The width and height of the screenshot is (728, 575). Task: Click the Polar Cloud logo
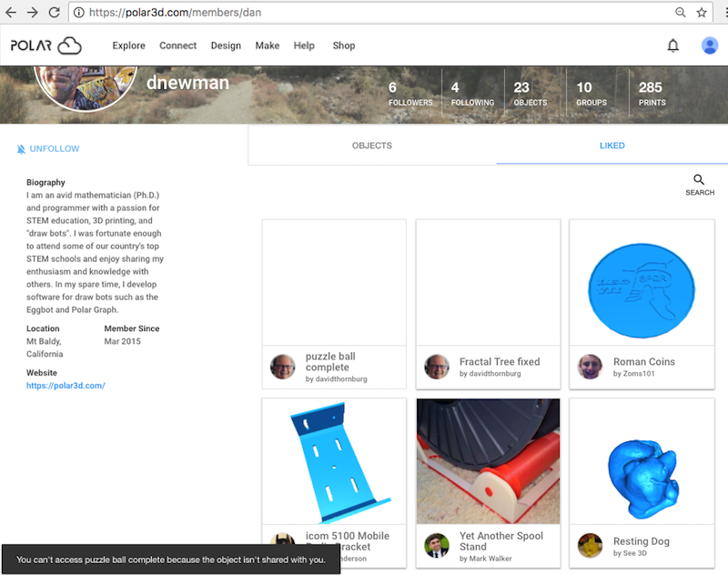pyautogui.click(x=46, y=45)
